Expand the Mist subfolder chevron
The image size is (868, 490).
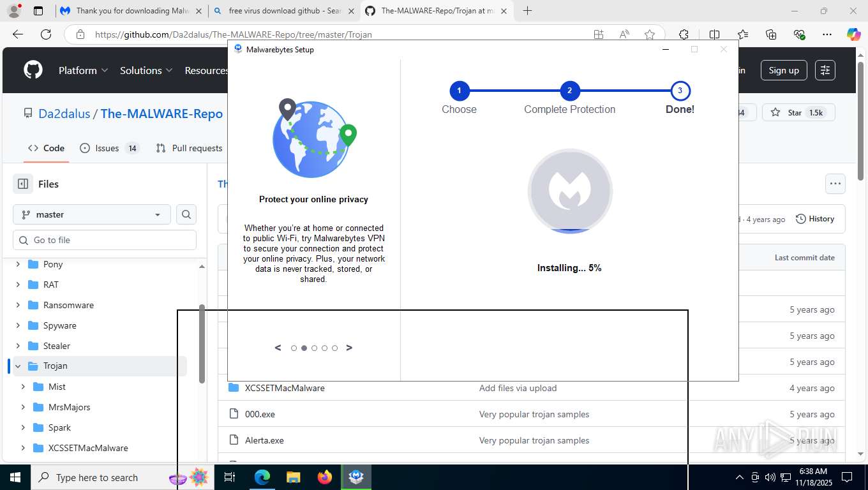pyautogui.click(x=23, y=387)
